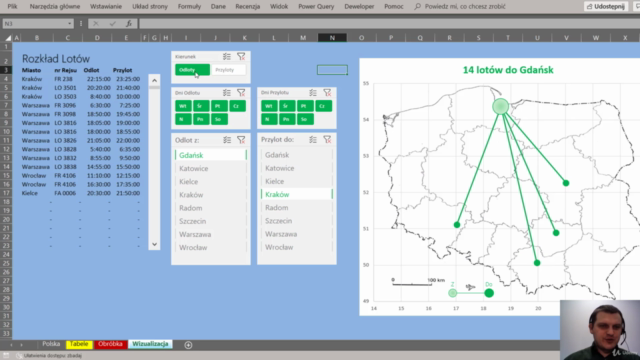This screenshot has height=360, width=640.
Task: Click the Gdańsk origin circle on map
Action: pos(501,106)
